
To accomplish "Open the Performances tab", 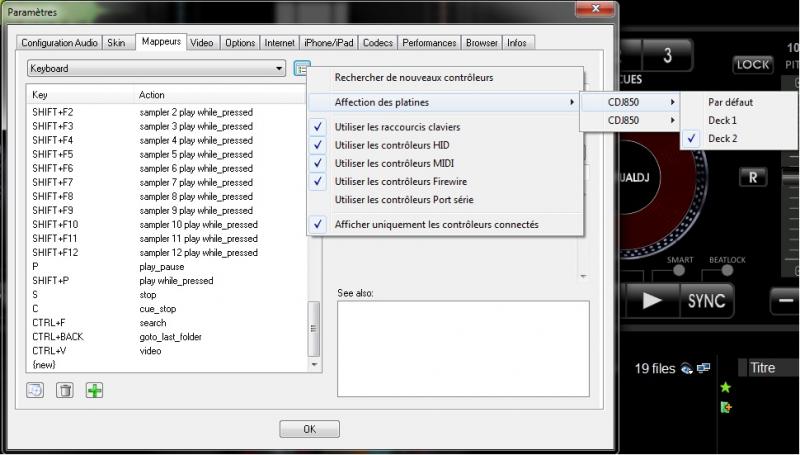I will (429, 43).
